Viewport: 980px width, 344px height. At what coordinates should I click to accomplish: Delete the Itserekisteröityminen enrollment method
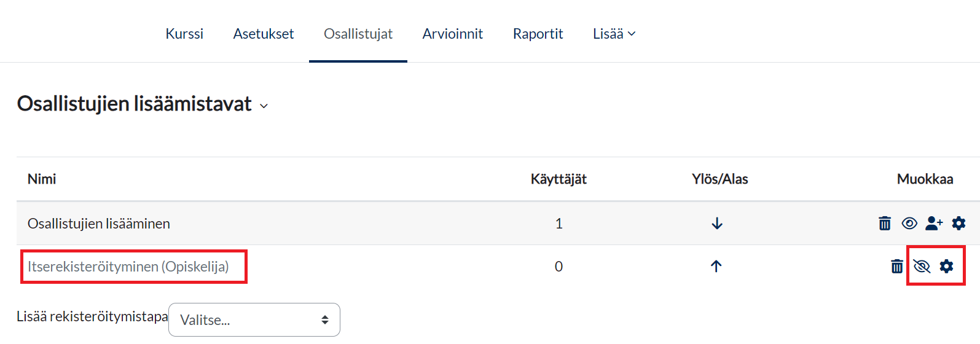coord(897,267)
